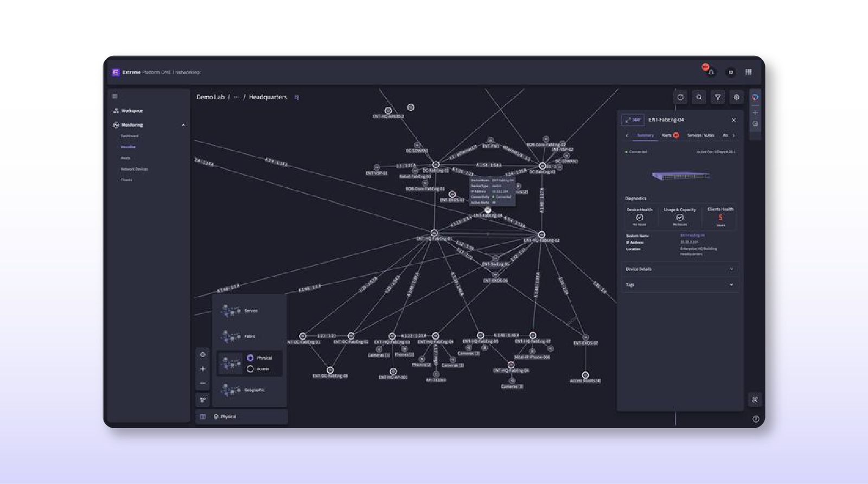
Task: Click the Headquarters breadcrumb
Action: [x=268, y=97]
